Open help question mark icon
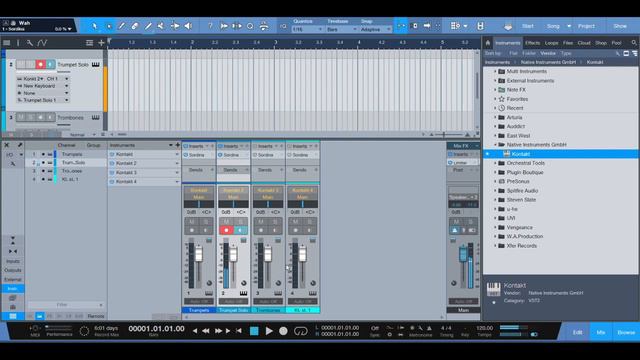 [x=210, y=26]
